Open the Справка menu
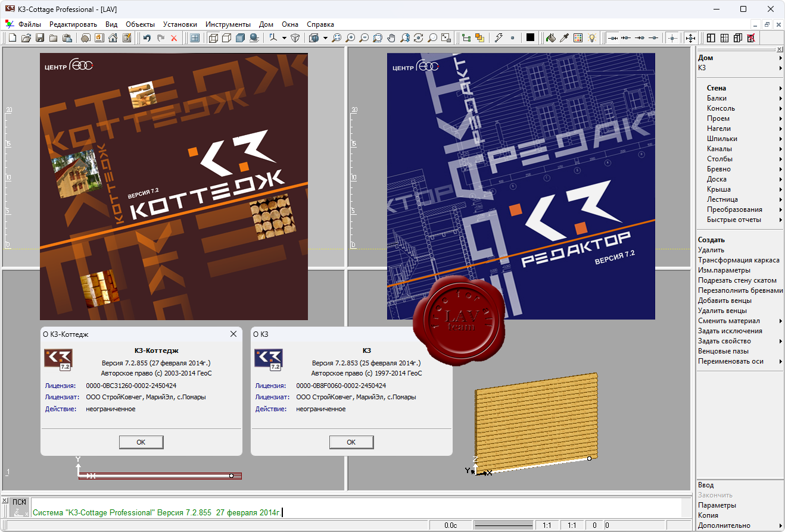This screenshot has width=785, height=532. (x=320, y=24)
